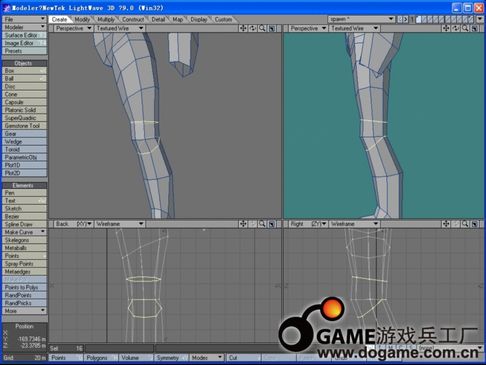Switch to the Map tab
The image size is (486, 365).
[178, 19]
